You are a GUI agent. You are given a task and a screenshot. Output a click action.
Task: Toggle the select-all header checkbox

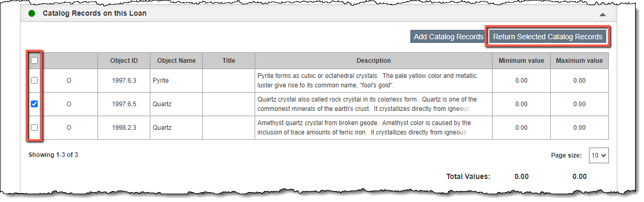tap(34, 61)
